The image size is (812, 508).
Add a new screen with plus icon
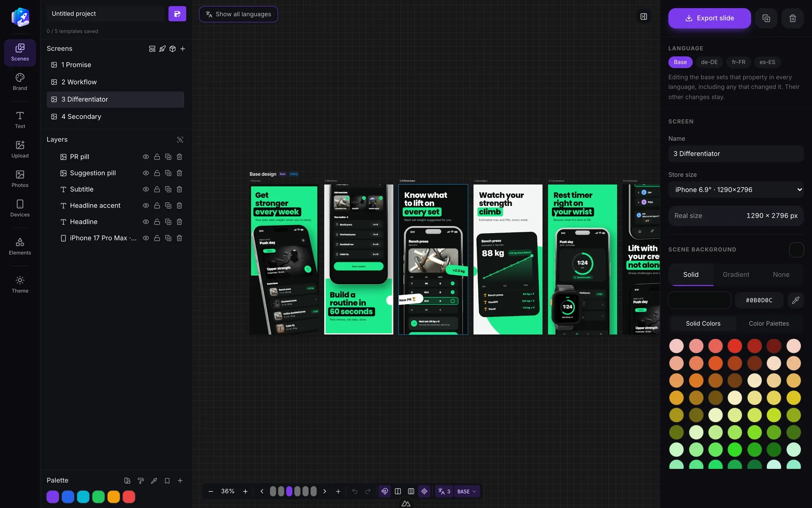pyautogui.click(x=183, y=49)
